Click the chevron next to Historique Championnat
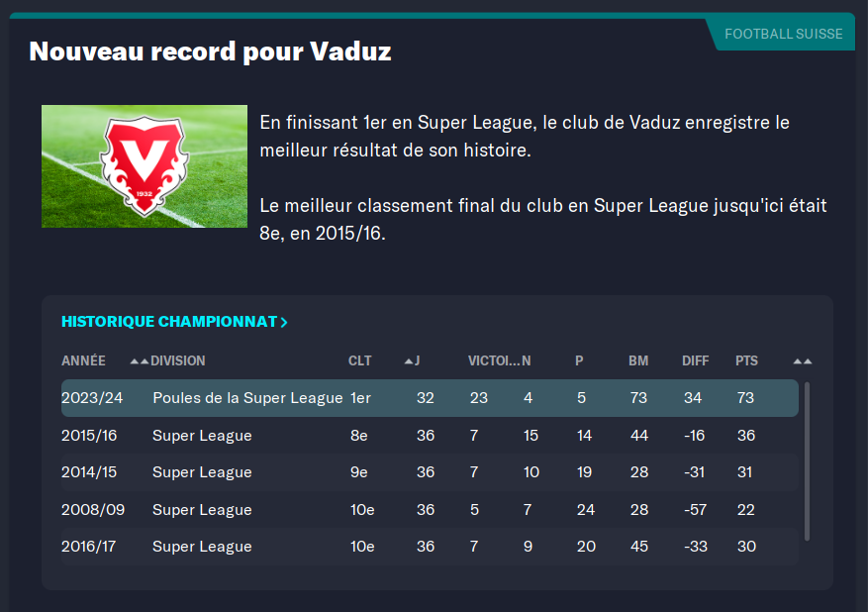 [x=284, y=323]
